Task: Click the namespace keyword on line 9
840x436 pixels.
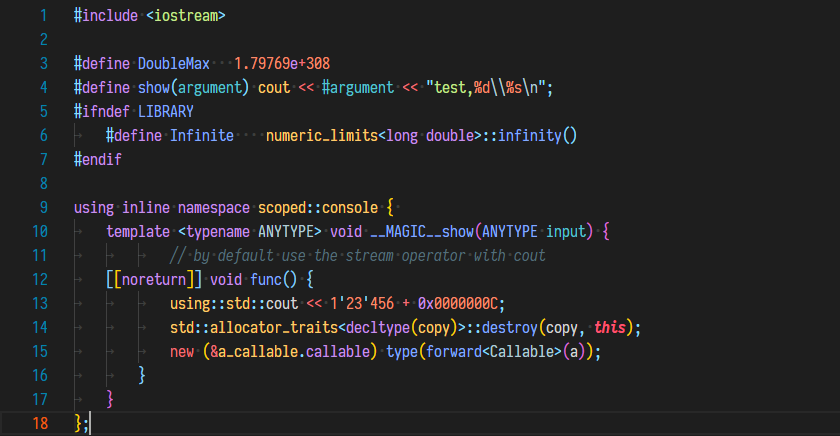Action: coord(213,208)
